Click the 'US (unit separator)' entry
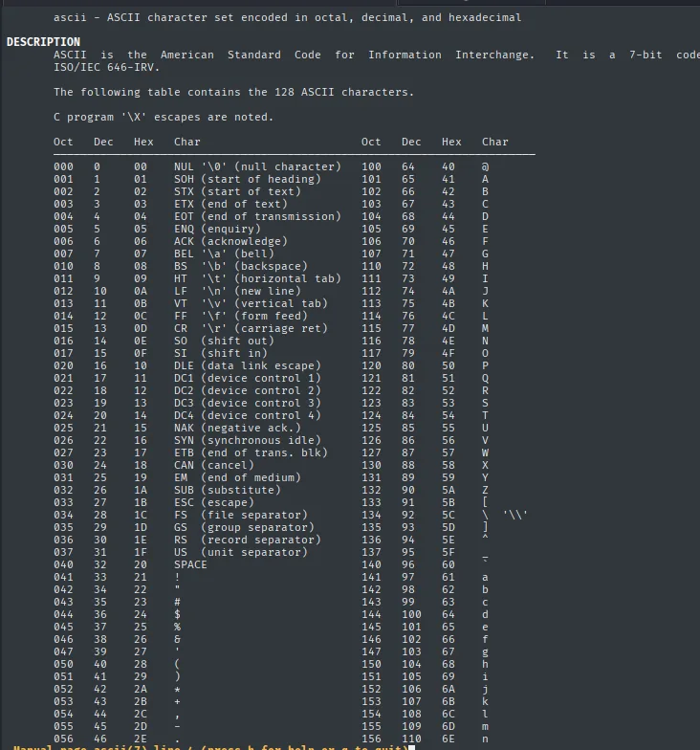 click(241, 553)
